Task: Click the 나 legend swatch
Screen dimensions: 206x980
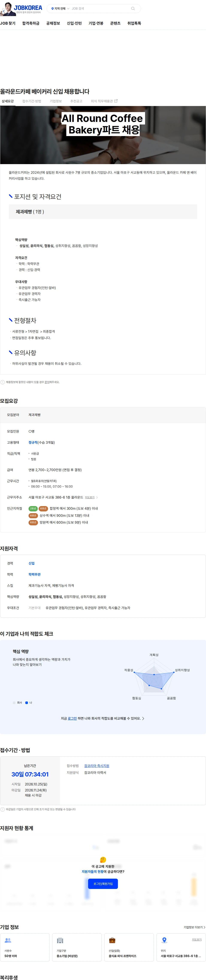Action: point(27,703)
